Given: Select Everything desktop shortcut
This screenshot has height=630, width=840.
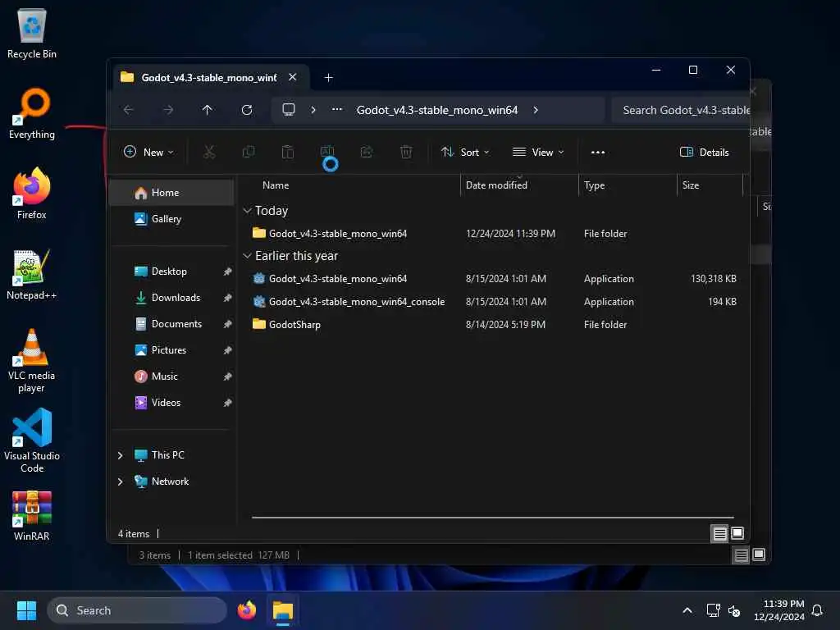Looking at the screenshot, I should pos(32,113).
